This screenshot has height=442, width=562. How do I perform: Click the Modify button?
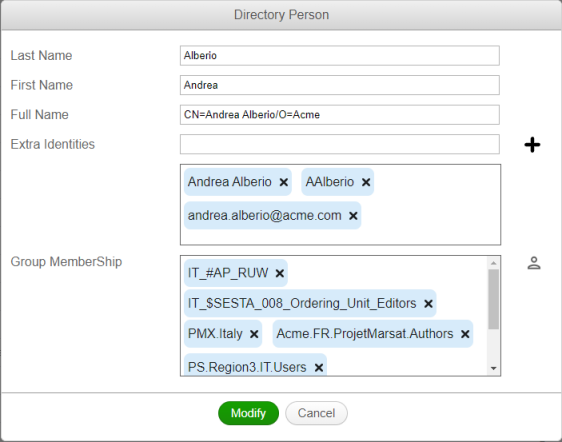[248, 413]
